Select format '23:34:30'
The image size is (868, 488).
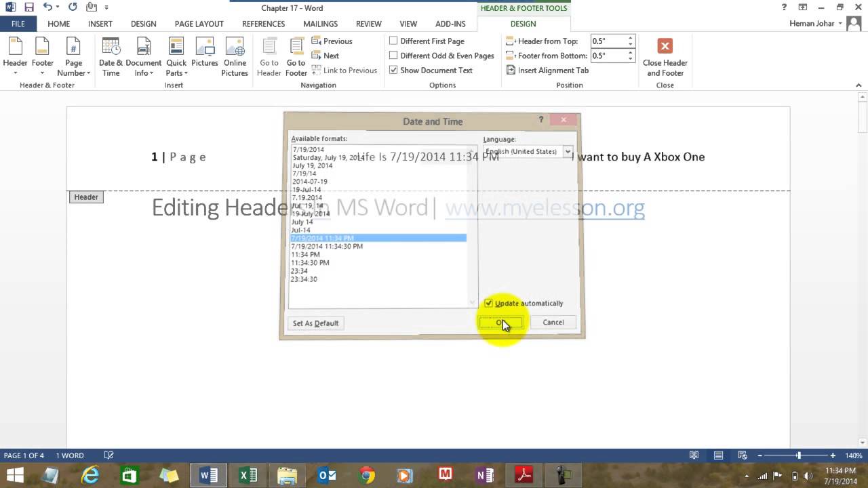pos(304,279)
